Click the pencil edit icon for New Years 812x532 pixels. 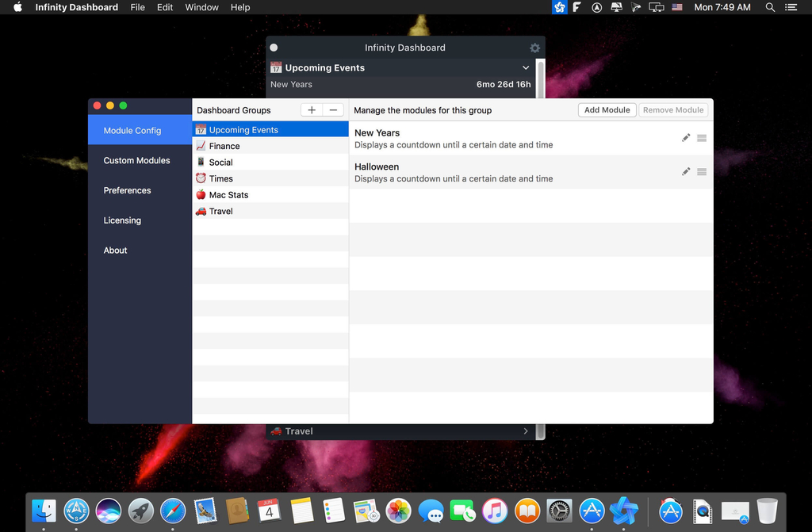pos(686,138)
